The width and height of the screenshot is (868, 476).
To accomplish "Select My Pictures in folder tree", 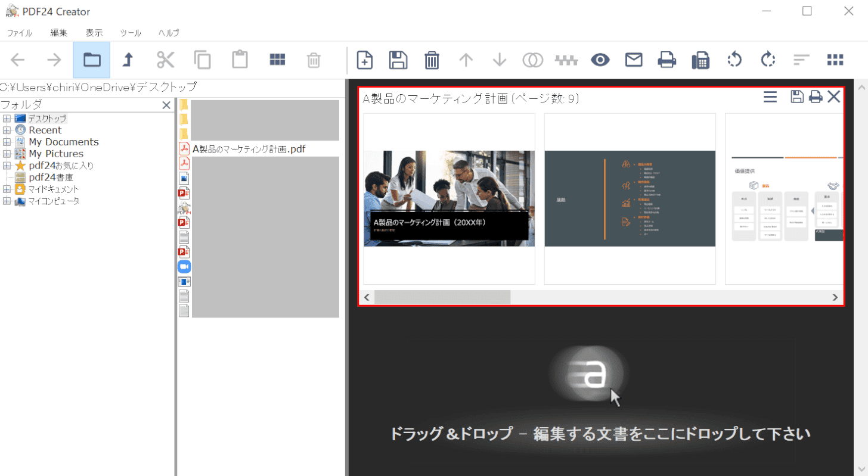I will click(x=56, y=154).
